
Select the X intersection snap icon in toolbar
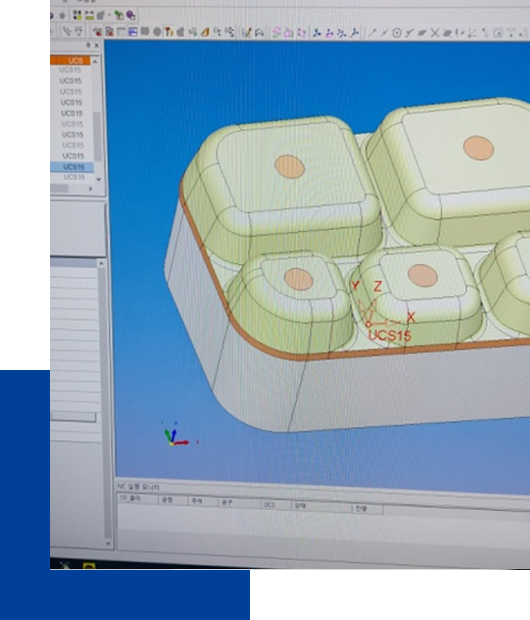pyautogui.click(x=435, y=33)
